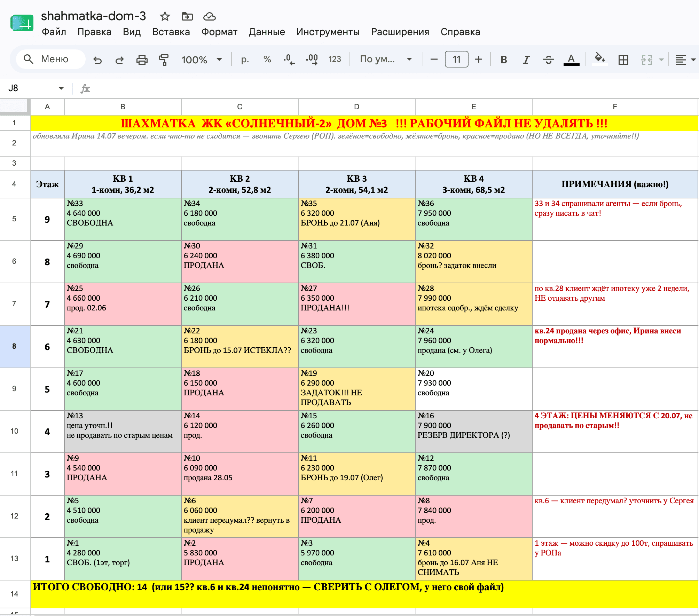Select the ПРИМЕЧАНИЯ (важно!) header cell
The image size is (699, 616).
615,184
